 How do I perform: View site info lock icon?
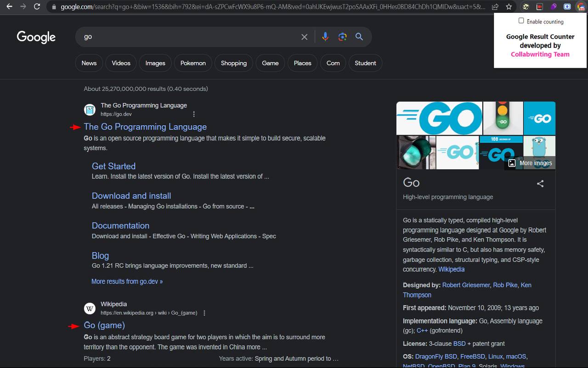(54, 7)
